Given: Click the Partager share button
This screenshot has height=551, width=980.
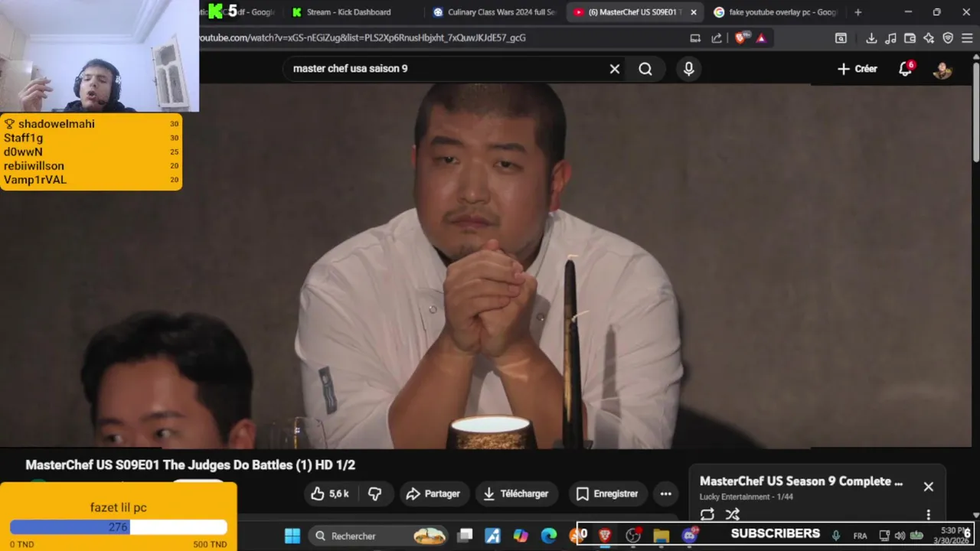Looking at the screenshot, I should coord(433,494).
